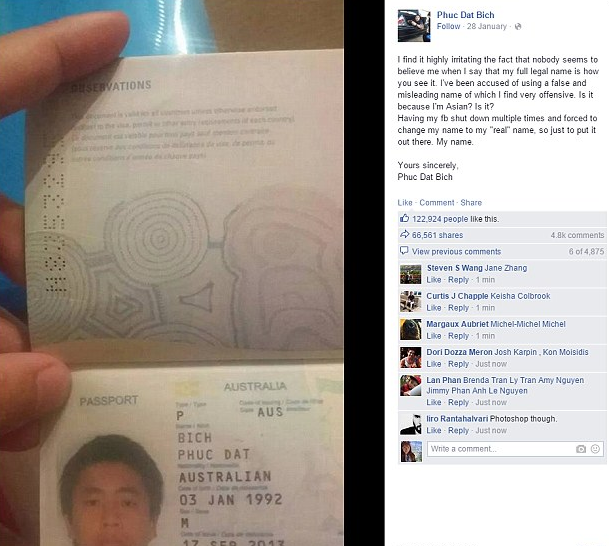Like Curtis J Chapple's comment
The image size is (609, 546).
(x=433, y=308)
